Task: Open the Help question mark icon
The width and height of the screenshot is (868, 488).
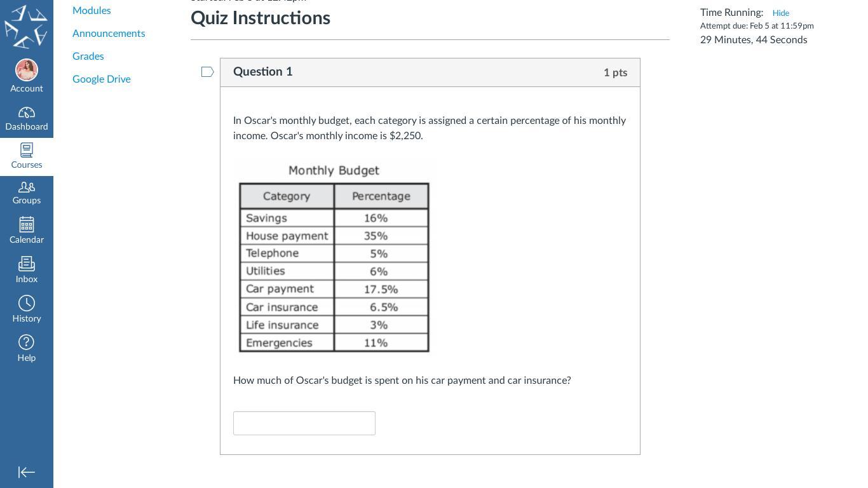Action: click(x=27, y=342)
